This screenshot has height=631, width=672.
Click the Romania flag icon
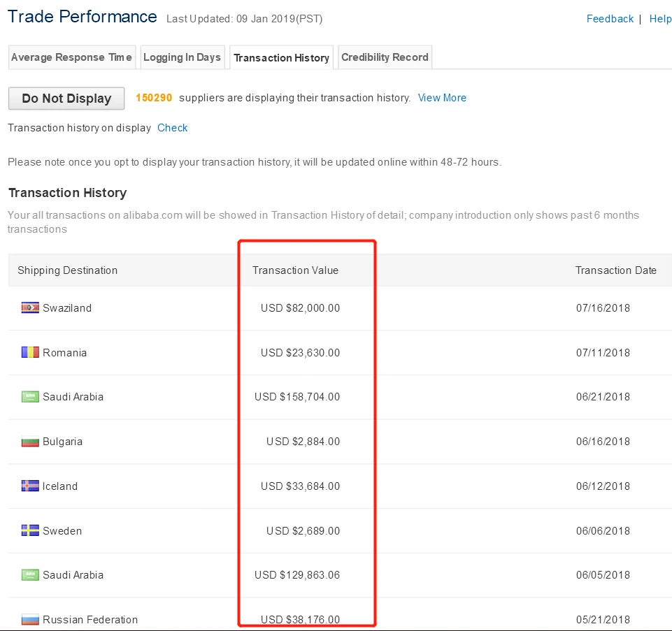click(x=30, y=352)
